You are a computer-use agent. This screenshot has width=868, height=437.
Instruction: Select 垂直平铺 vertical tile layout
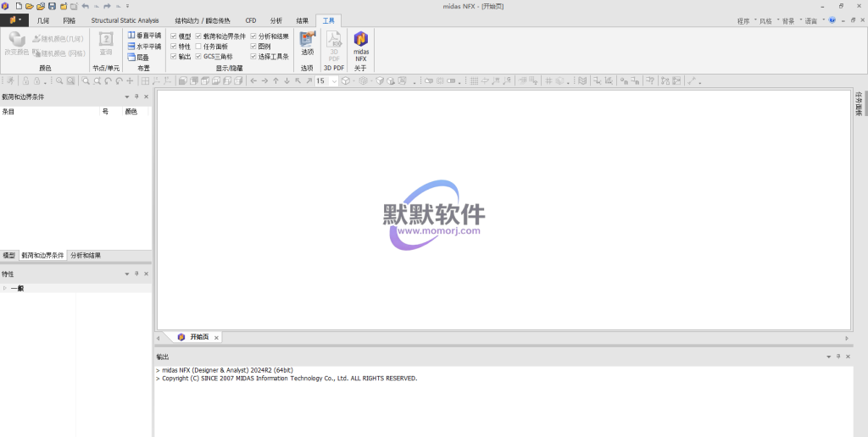143,36
